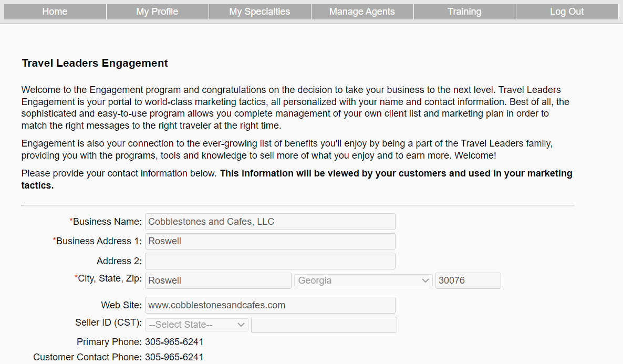The height and width of the screenshot is (364, 623).
Task: Click the Travel Leaders Engagement heading
Action: 95,63
